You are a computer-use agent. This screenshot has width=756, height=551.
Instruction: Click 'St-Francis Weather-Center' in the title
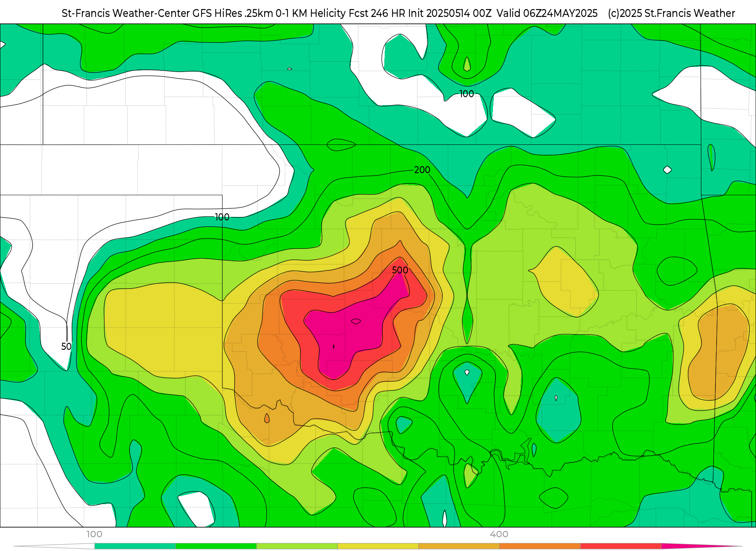pos(126,13)
